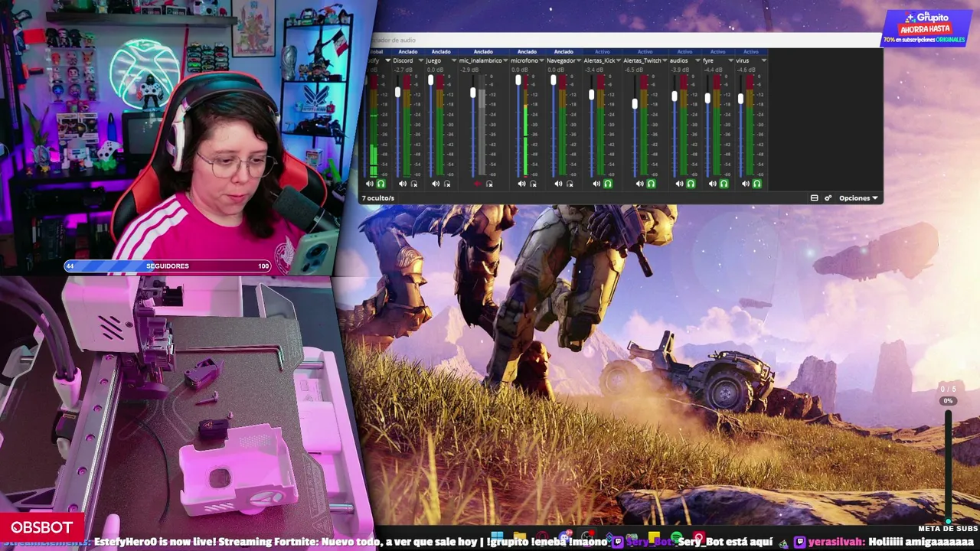
Task: Mute the microfono audio channel
Action: click(x=521, y=184)
